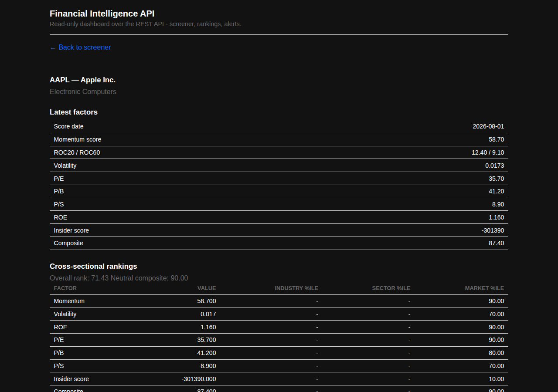Select Insider score's market percentile 10.00
558x392 pixels.
(496, 379)
